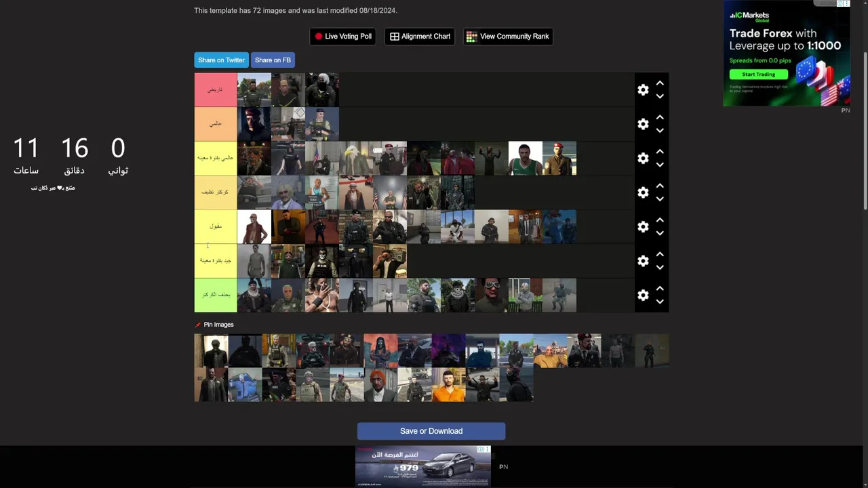This screenshot has width=868, height=488.
Task: Select bald eagle character image
Action: pos(356,158)
